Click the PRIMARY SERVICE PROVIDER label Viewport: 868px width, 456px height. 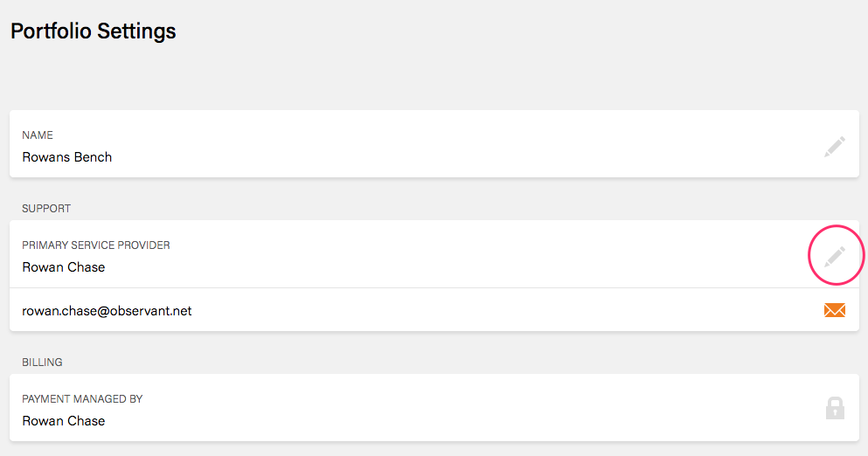pyautogui.click(x=96, y=245)
